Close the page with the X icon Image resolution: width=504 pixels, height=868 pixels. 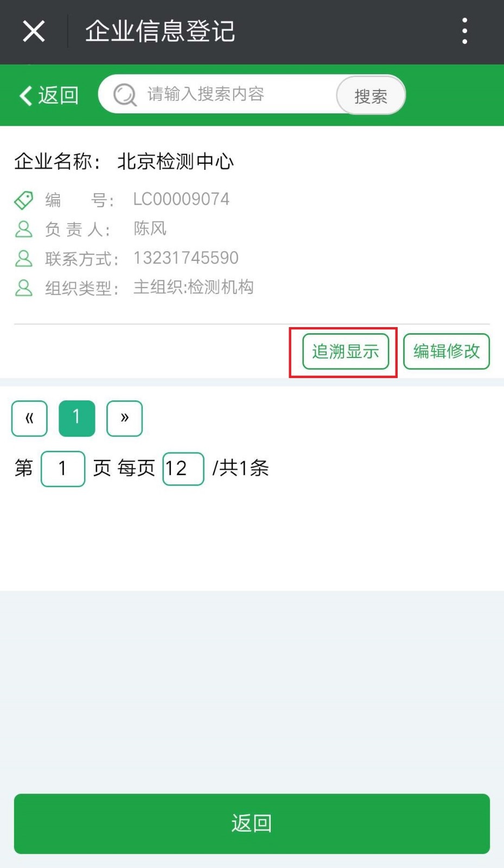click(x=34, y=31)
